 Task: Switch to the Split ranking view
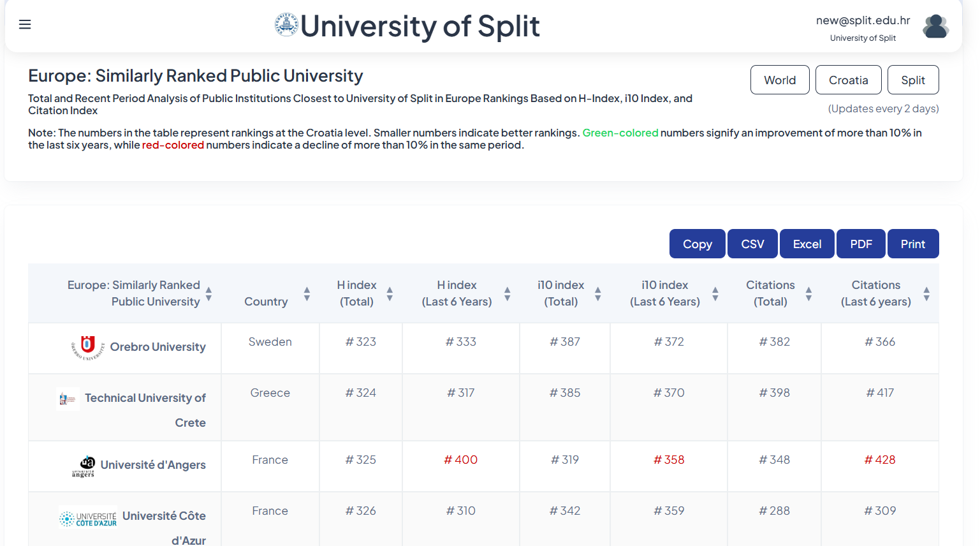pyautogui.click(x=913, y=80)
